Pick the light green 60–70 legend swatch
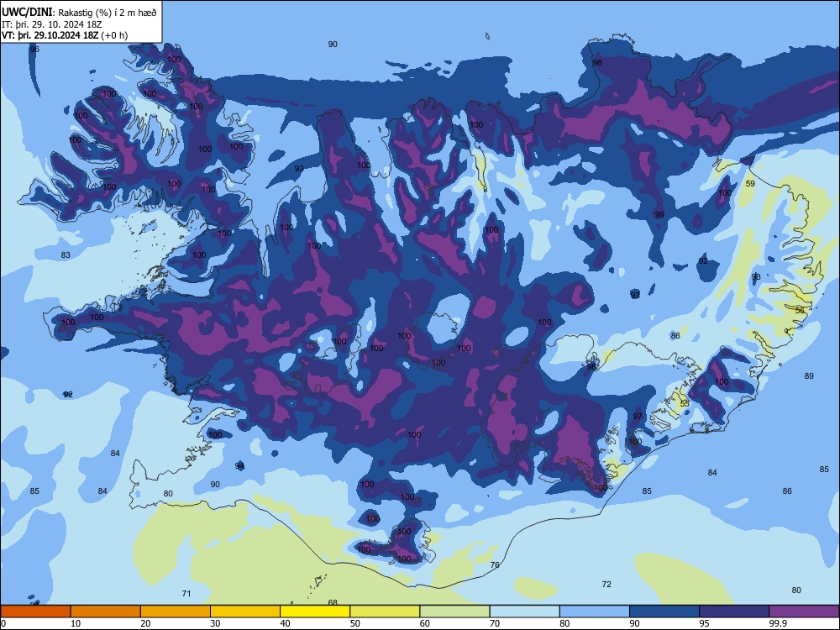 coord(454,612)
